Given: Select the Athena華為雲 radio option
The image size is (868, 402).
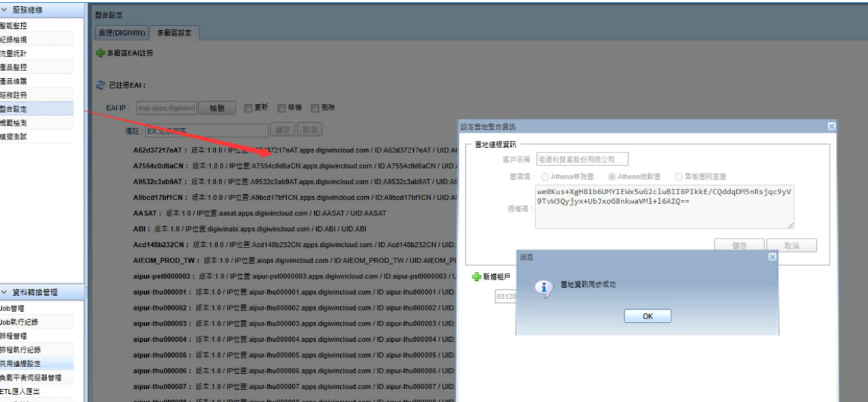Looking at the screenshot, I should [544, 177].
